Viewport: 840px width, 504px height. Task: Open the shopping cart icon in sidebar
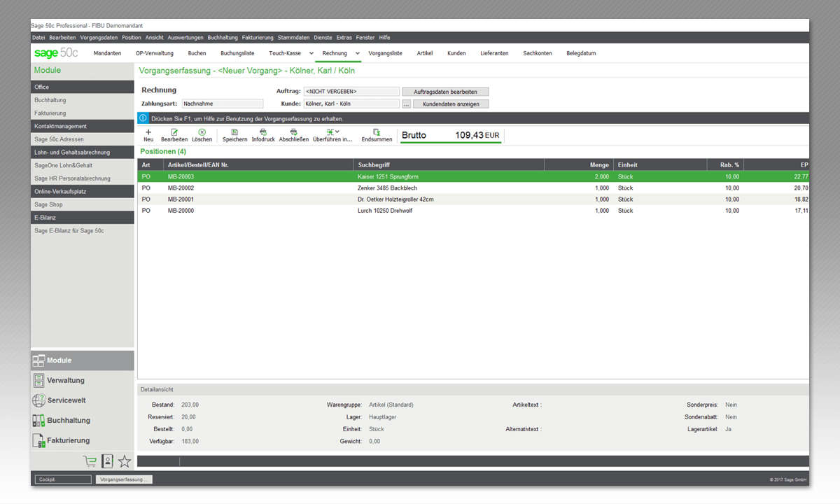tap(90, 461)
